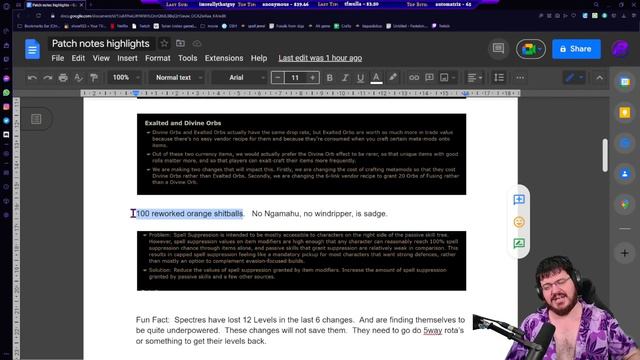Open the Normal text styles dropdown
Viewport: 640px width, 360px height.
point(178,78)
